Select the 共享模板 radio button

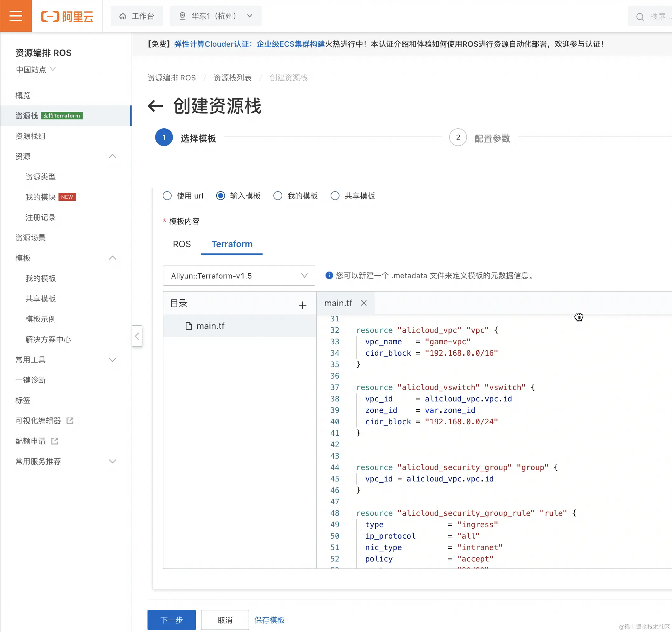click(x=335, y=196)
